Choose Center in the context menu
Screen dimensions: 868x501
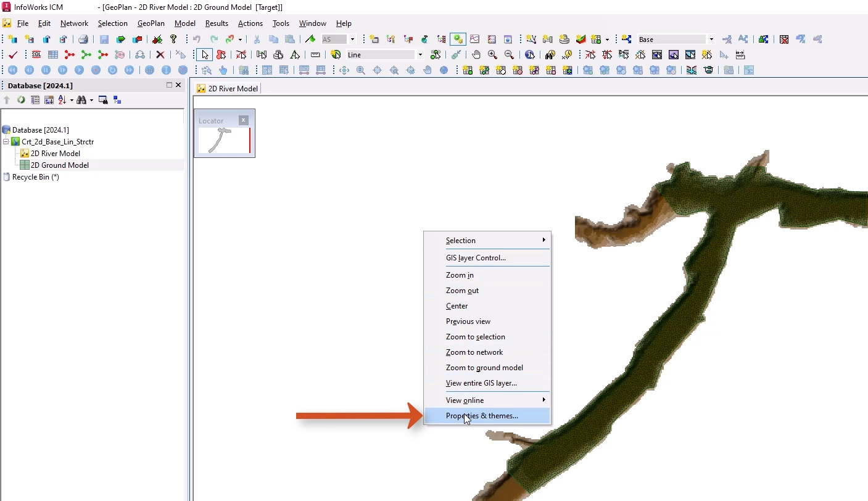487,305
